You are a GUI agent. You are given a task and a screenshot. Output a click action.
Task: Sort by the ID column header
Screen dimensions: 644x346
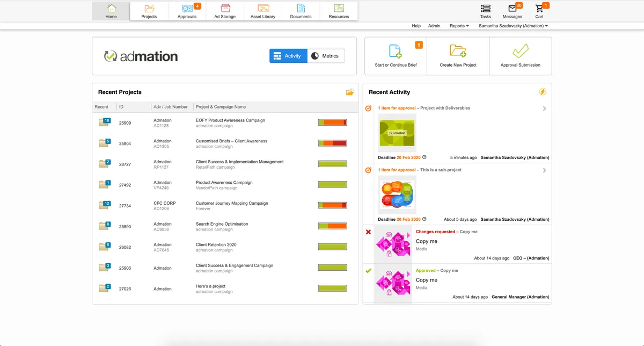coord(121,107)
